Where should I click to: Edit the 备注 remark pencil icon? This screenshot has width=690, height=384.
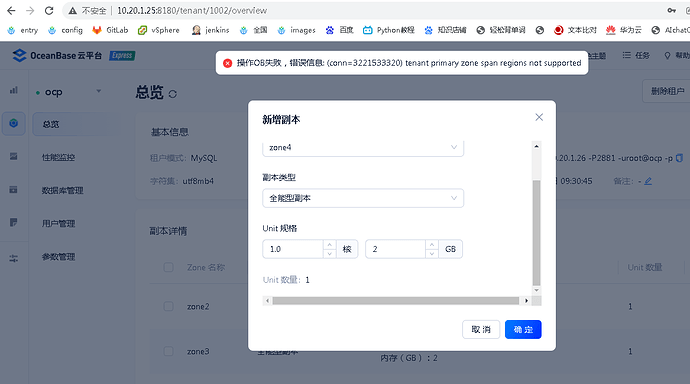click(648, 181)
